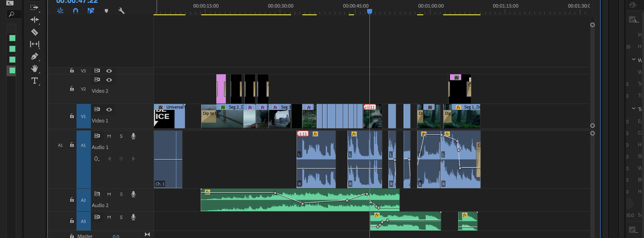Toggle sync lock for Video 1
Viewport: 644px width, 238px height.
[x=97, y=109]
